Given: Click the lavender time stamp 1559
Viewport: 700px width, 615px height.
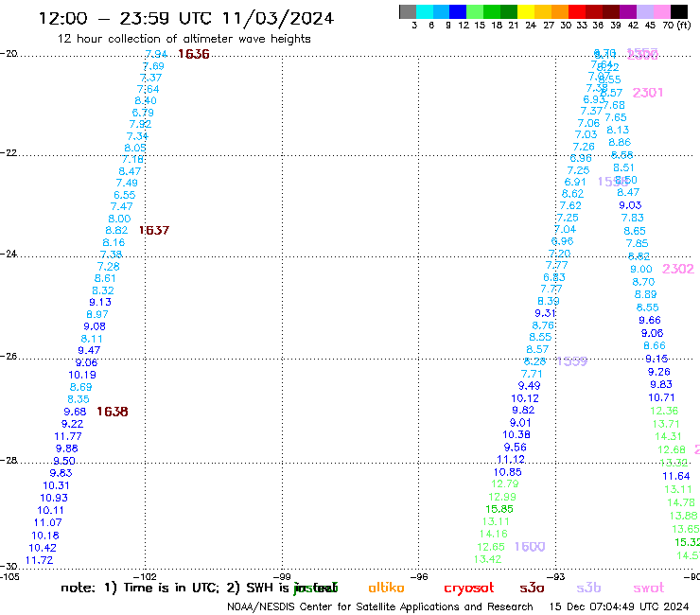Looking at the screenshot, I should pos(572,361).
